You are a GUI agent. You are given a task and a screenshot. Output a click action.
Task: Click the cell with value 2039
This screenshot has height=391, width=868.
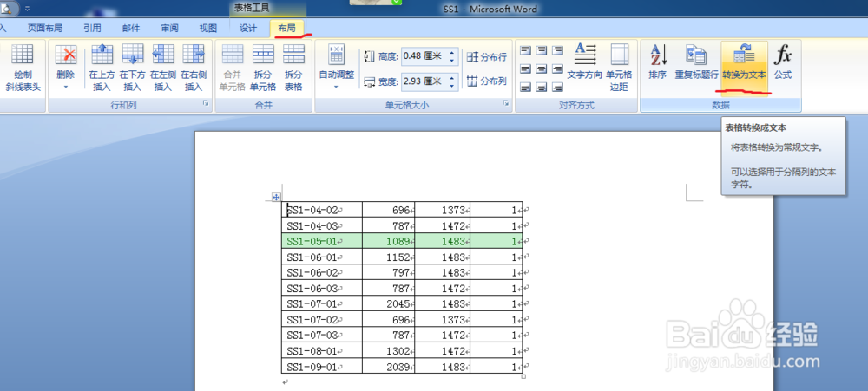[x=389, y=367]
